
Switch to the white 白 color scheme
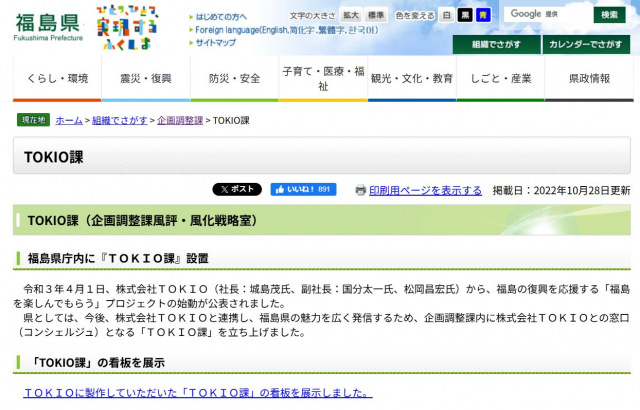click(447, 16)
